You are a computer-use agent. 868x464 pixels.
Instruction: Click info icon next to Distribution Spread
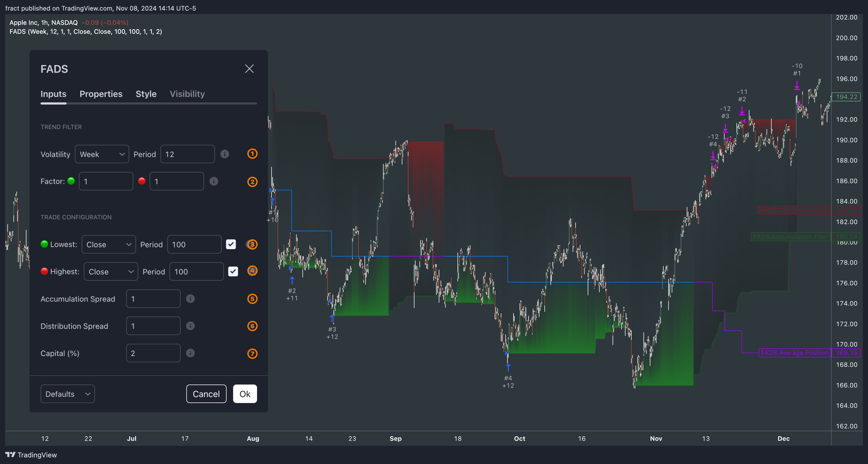190,326
